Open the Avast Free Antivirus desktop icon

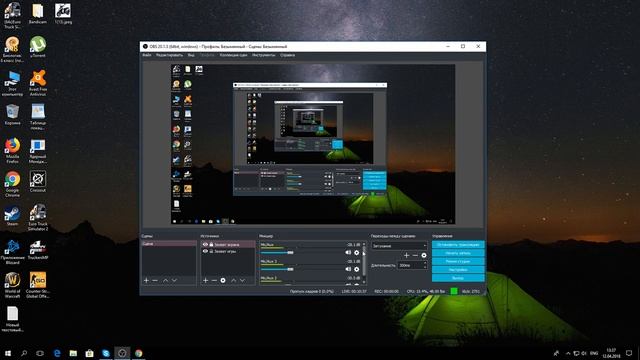(38, 83)
